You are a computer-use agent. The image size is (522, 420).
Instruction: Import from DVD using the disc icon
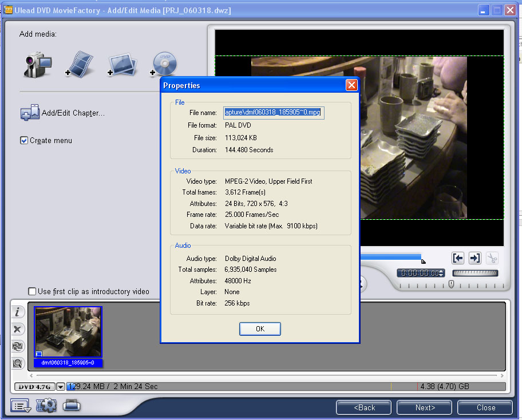coord(164,65)
